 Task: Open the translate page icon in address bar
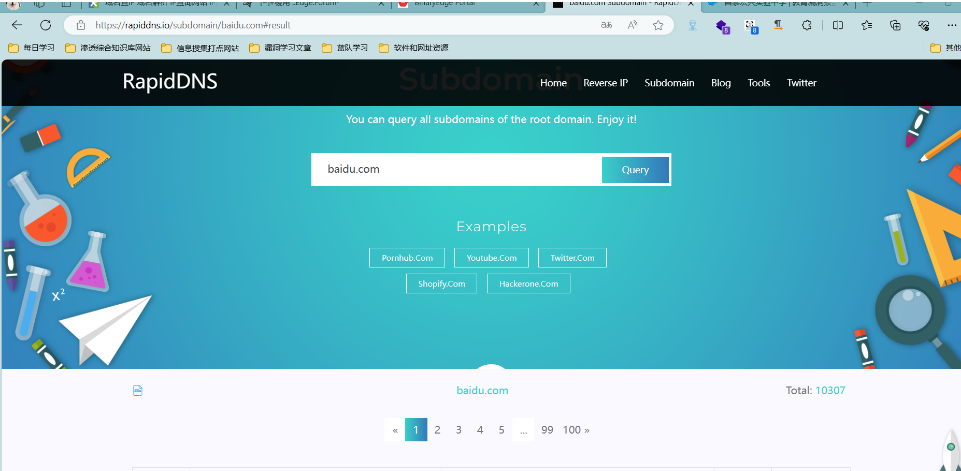tap(606, 25)
